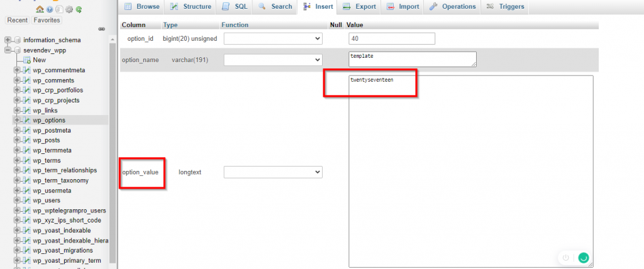This screenshot has height=269, width=644.
Task: Click the table icon beside wp_users
Action: [27, 200]
